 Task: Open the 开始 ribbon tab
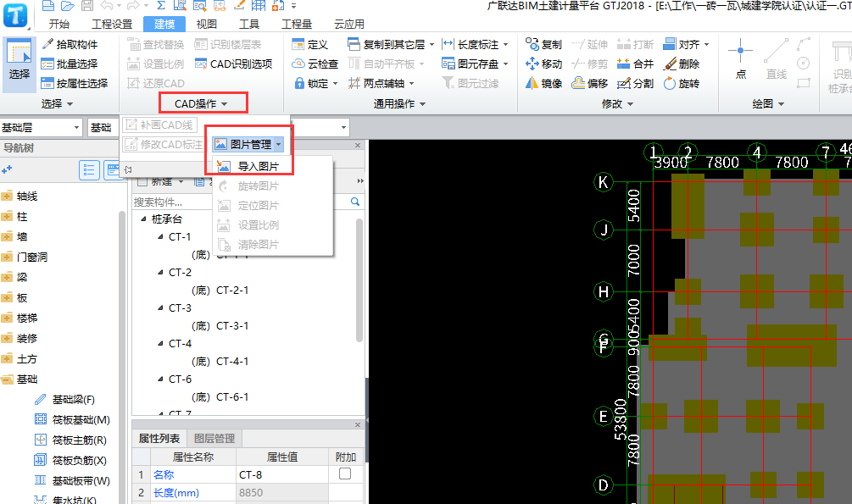(58, 24)
